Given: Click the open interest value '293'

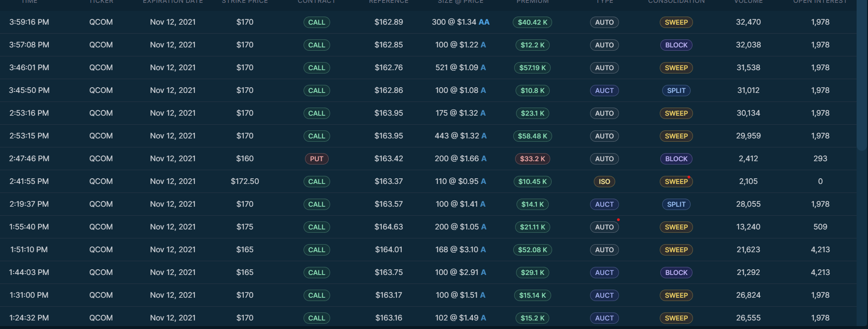Looking at the screenshot, I should pos(820,159).
